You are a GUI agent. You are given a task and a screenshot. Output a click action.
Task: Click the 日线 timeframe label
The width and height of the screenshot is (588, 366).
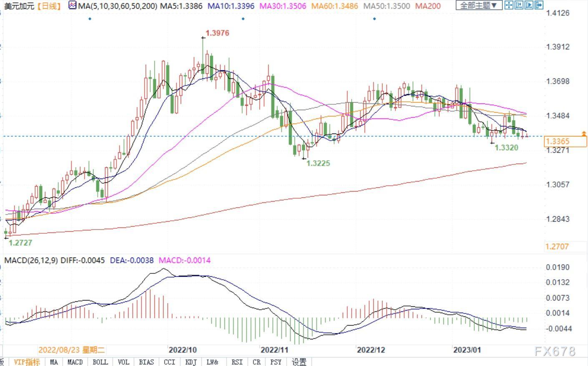coord(48,6)
